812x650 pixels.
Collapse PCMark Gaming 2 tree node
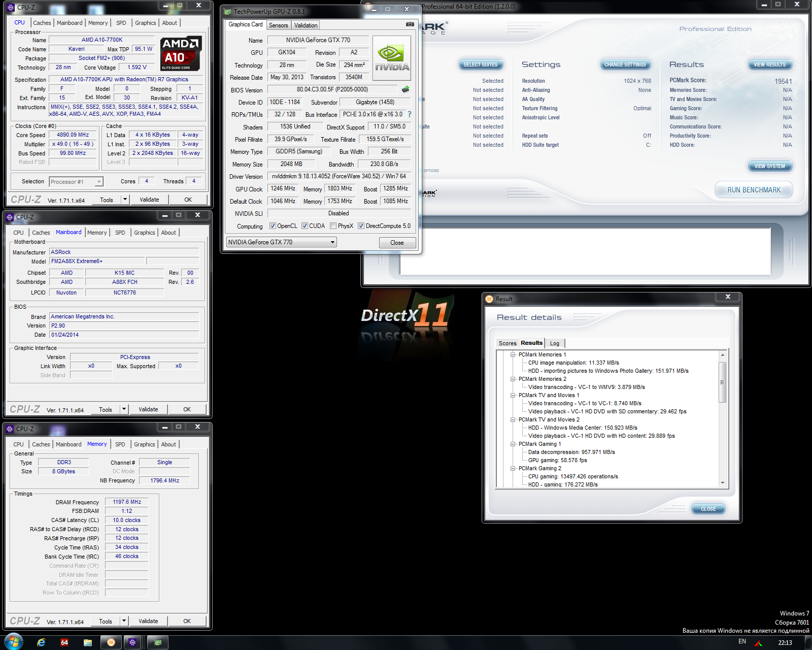coord(513,469)
